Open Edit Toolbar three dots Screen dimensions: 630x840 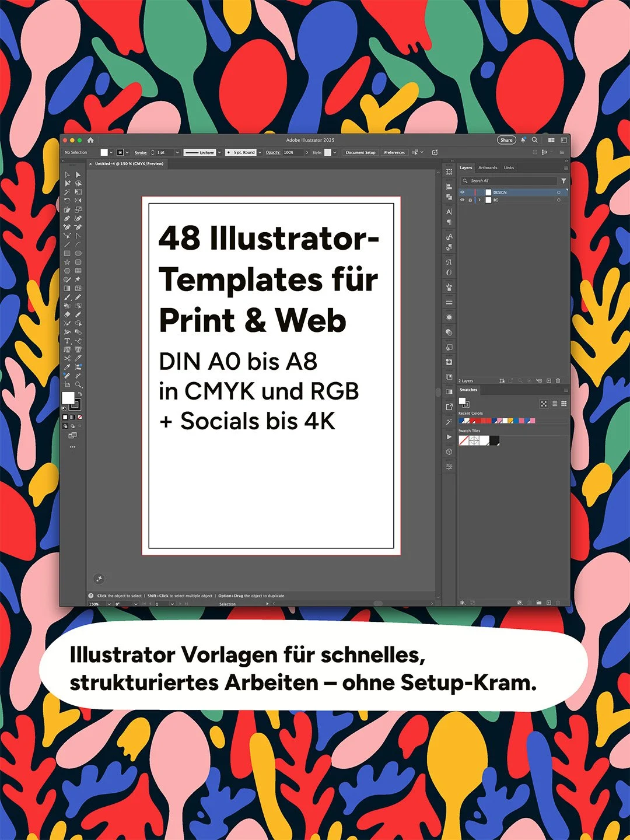72,447
